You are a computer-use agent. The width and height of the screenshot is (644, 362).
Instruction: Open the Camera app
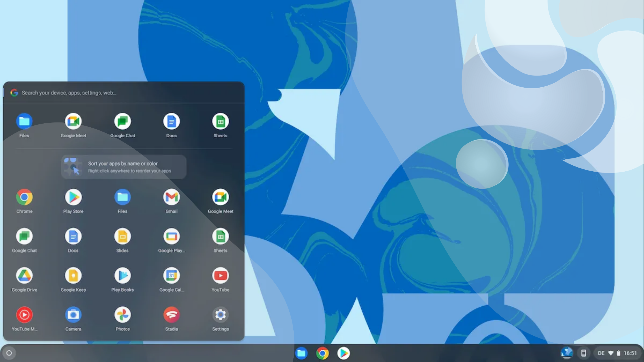(73, 315)
